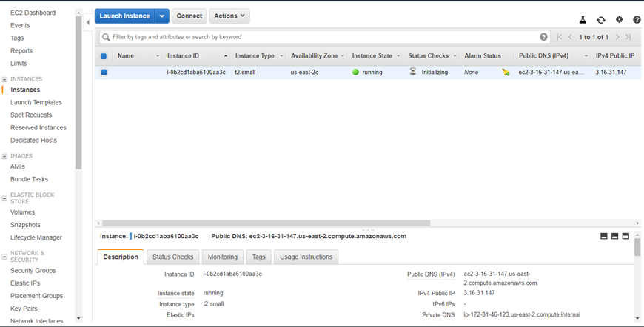644x327 pixels.
Task: Click the search filter help icon
Action: (543, 37)
